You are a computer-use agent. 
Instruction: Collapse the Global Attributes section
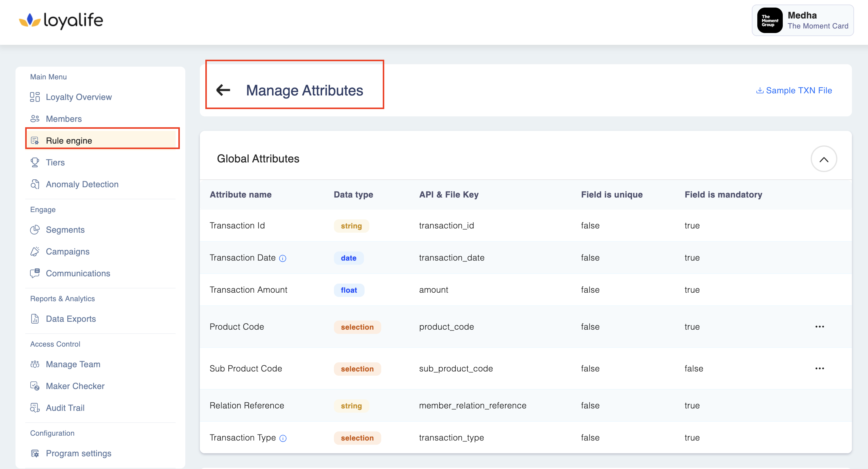pyautogui.click(x=823, y=159)
